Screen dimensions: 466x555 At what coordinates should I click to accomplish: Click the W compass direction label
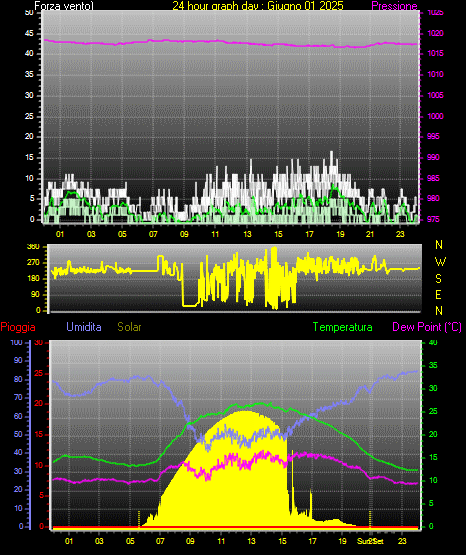440,262
